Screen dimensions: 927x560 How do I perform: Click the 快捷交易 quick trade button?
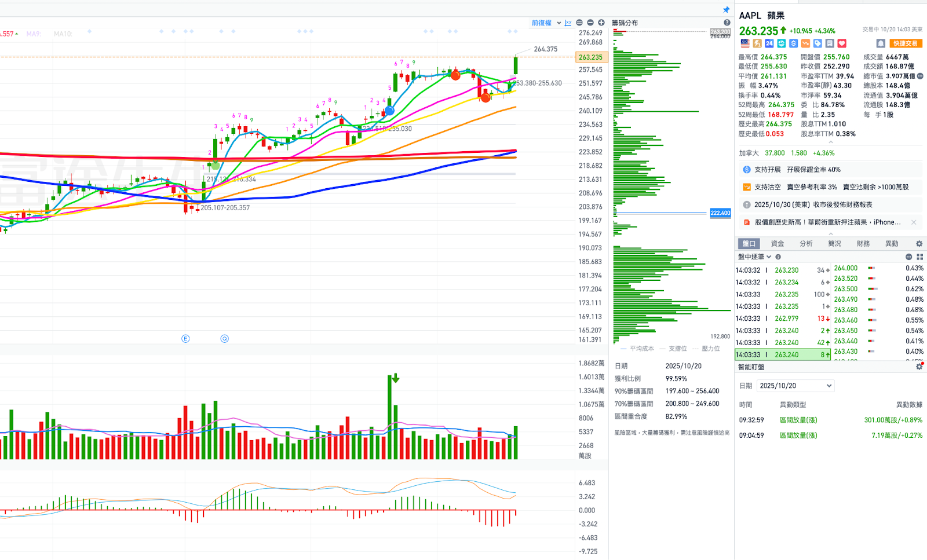point(905,43)
